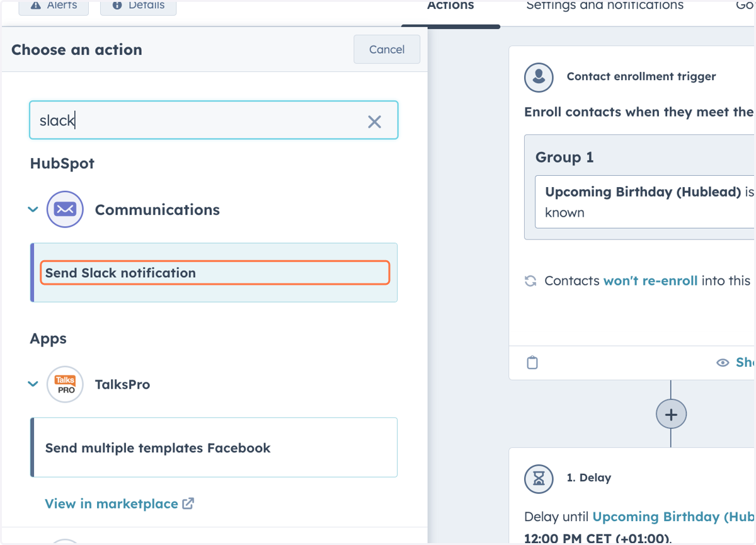The image size is (756, 545).
Task: Clear the slack search text with X
Action: [x=374, y=122]
